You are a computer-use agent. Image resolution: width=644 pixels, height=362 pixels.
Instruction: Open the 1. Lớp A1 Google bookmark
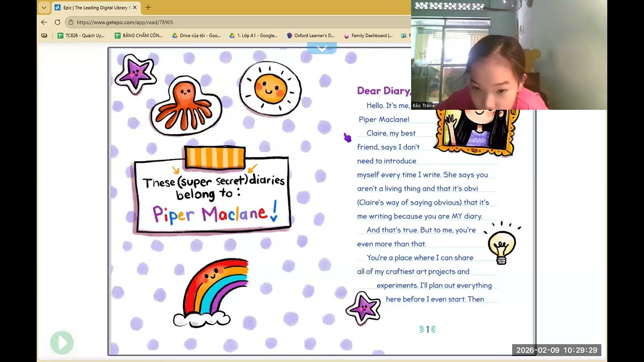[x=253, y=36]
